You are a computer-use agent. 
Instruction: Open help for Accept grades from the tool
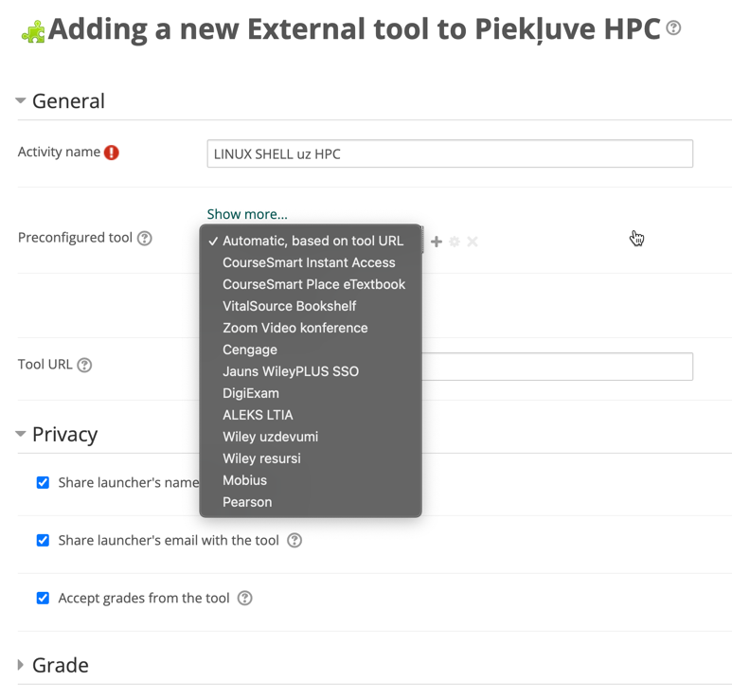point(244,599)
